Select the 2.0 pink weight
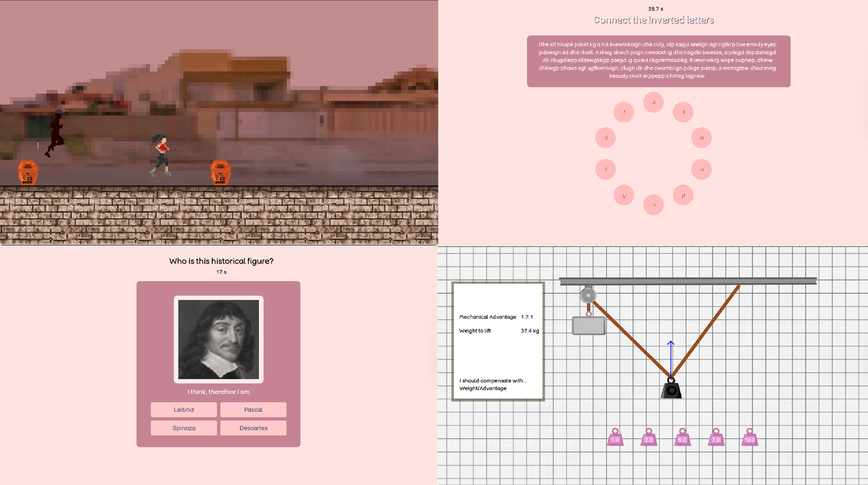The width and height of the screenshot is (868, 485). pyautogui.click(x=649, y=438)
